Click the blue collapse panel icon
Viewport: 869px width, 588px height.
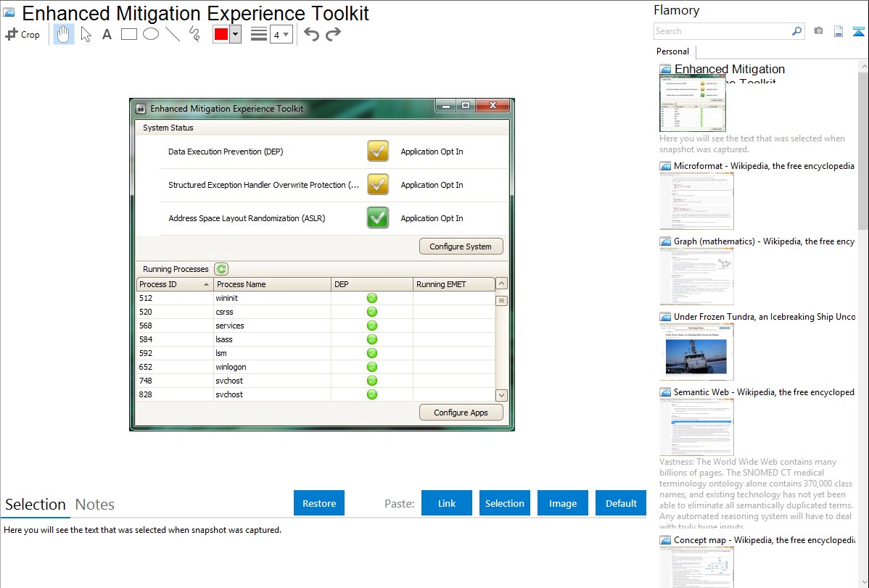[x=858, y=31]
